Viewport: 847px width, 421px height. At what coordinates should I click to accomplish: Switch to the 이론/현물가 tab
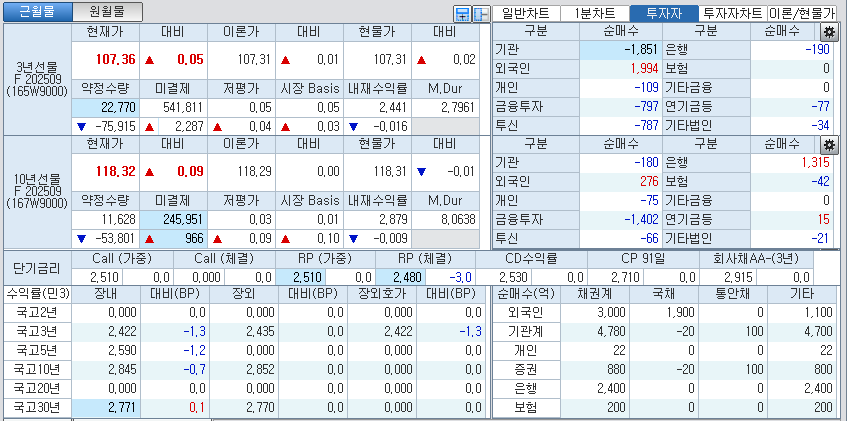802,14
